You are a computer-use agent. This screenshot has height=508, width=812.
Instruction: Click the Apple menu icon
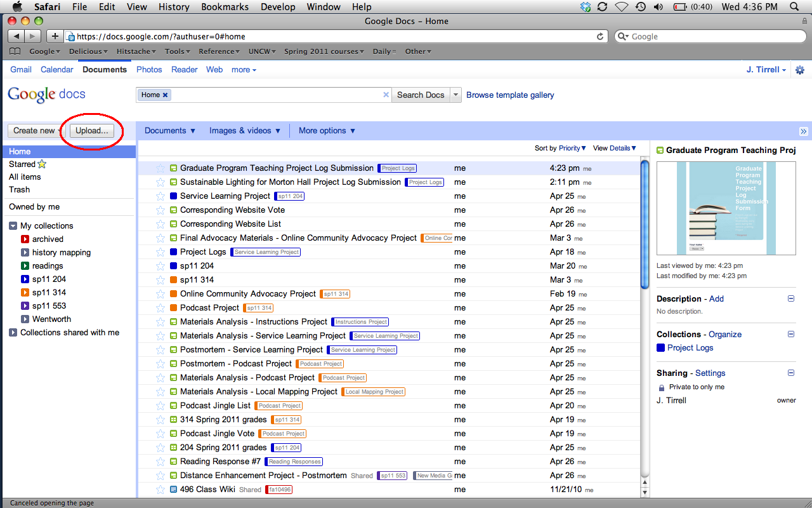(x=17, y=7)
